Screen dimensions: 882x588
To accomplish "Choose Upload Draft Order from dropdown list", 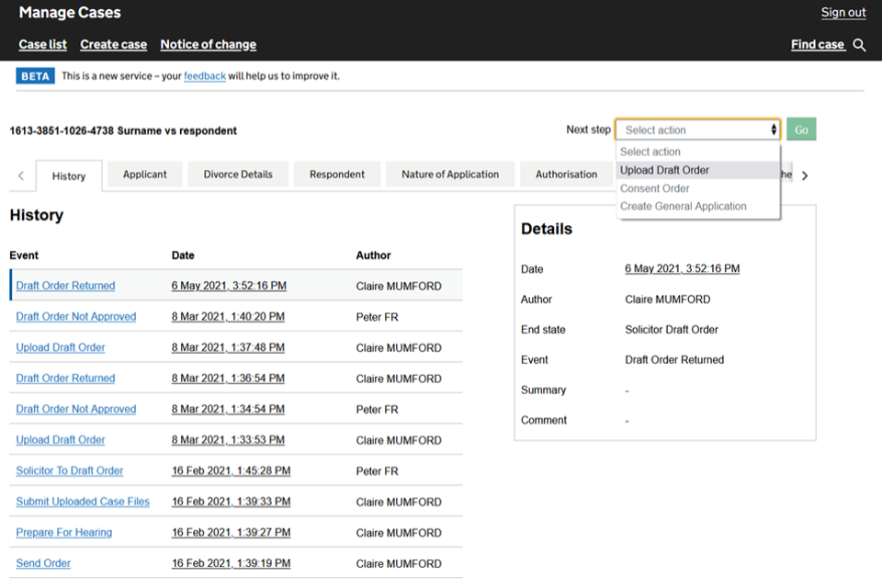I will pos(664,170).
